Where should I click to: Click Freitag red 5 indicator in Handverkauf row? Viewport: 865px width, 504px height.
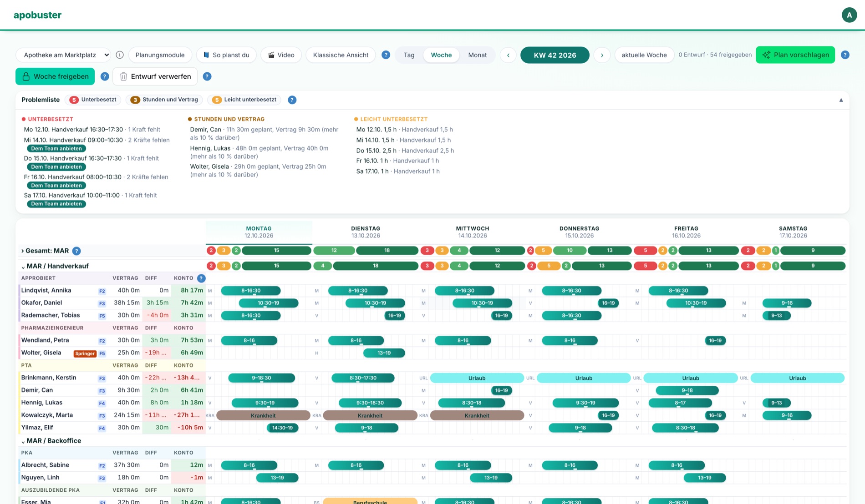[x=645, y=266]
